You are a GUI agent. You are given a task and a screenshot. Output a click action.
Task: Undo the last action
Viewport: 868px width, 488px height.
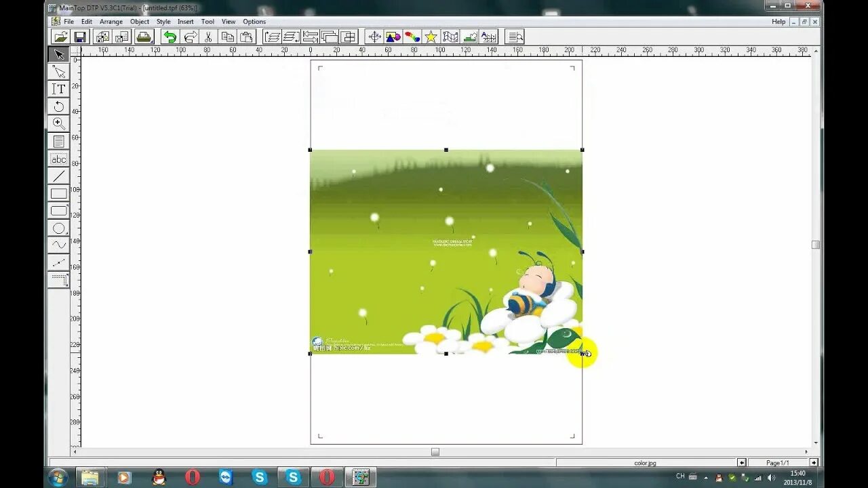coord(170,37)
